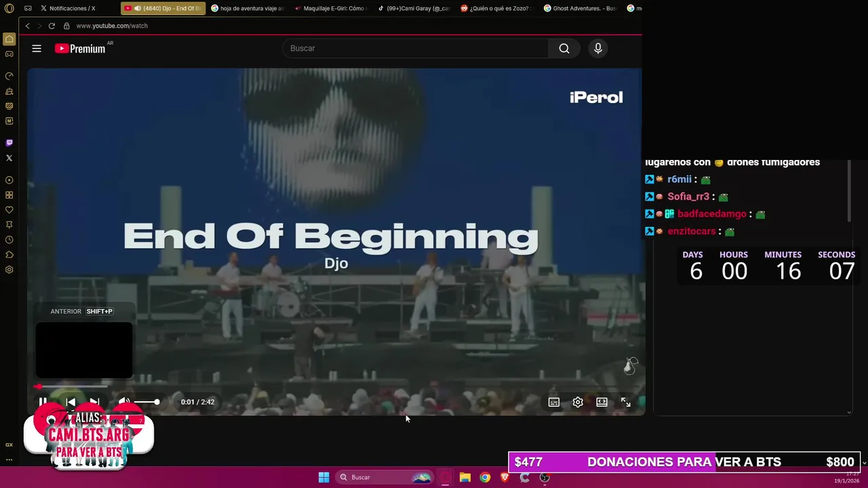868x488 pixels.
Task: Open the GX label at the sidebar bottom
Action: 9,445
